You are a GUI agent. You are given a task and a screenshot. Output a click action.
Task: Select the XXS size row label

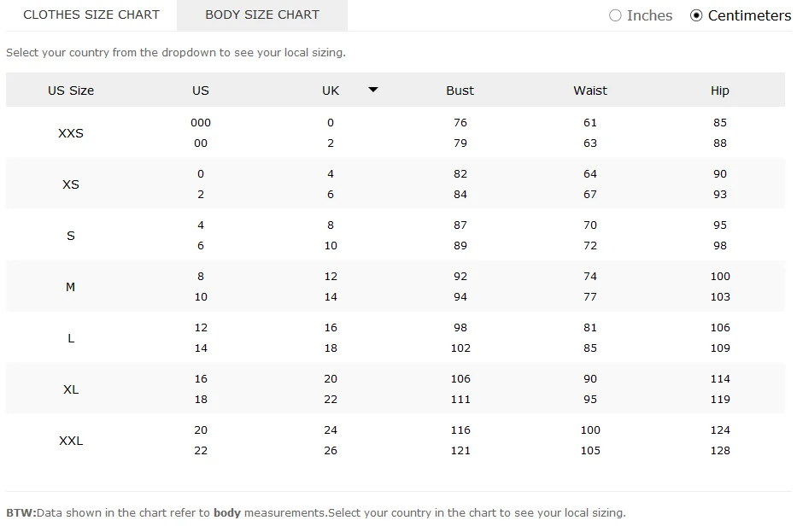pyautogui.click(x=71, y=133)
